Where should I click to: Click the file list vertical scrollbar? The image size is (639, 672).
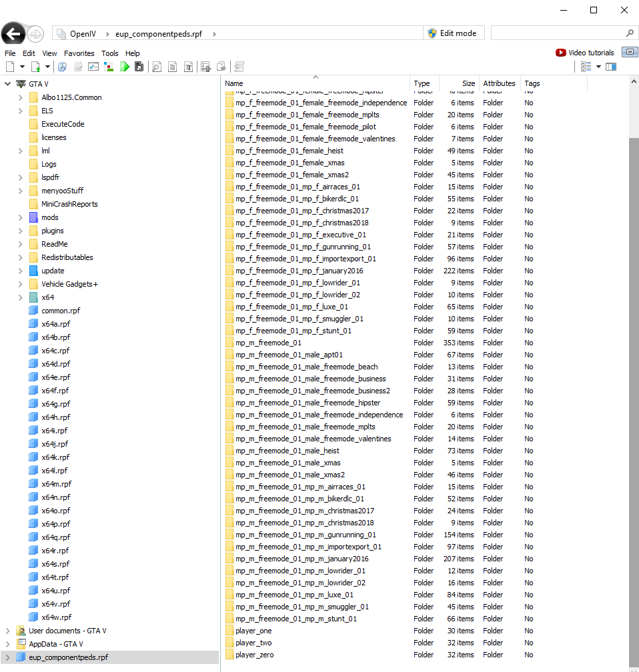[634, 402]
